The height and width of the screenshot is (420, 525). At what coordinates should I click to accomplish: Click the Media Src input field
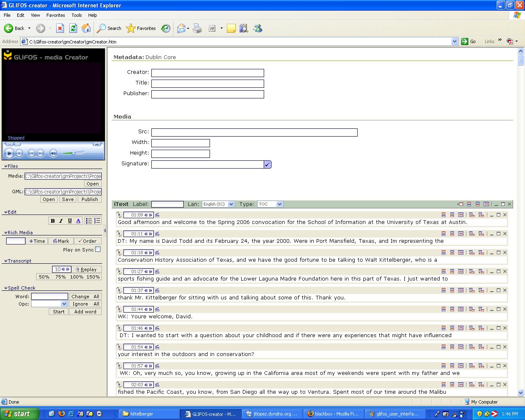254,132
